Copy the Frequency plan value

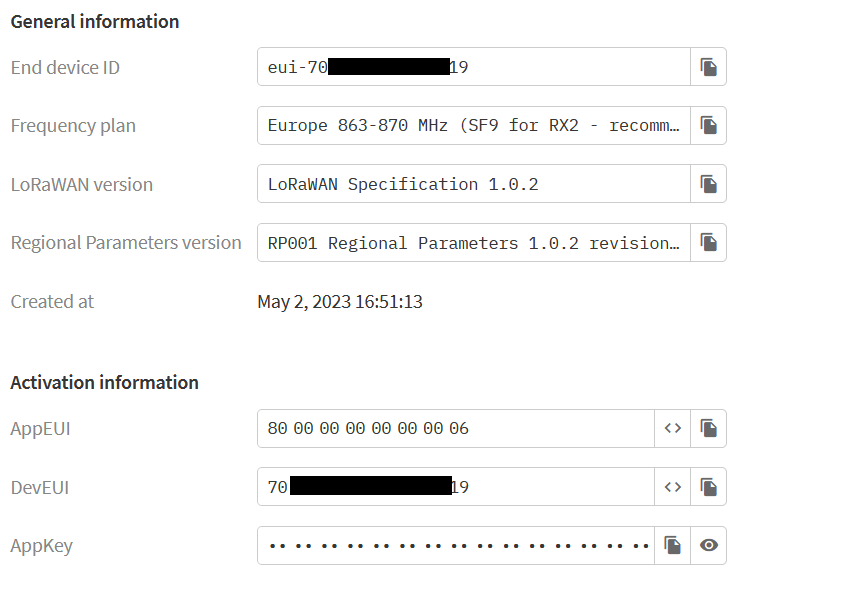[708, 126]
